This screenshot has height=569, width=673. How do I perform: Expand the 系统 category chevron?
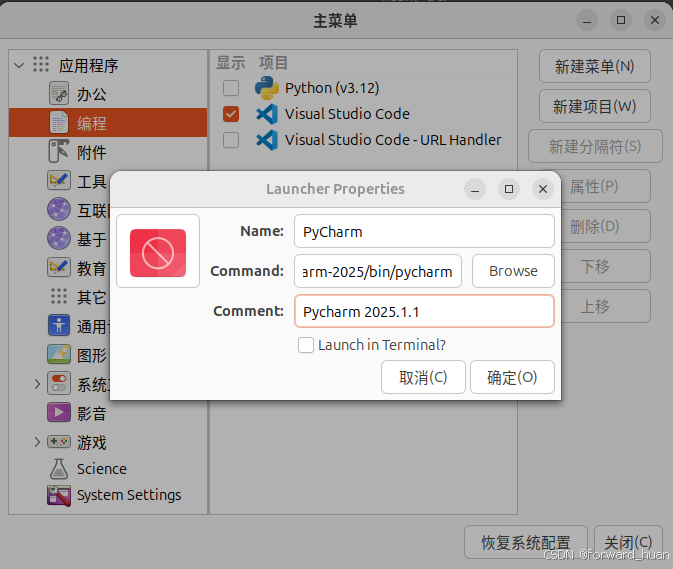(37, 384)
